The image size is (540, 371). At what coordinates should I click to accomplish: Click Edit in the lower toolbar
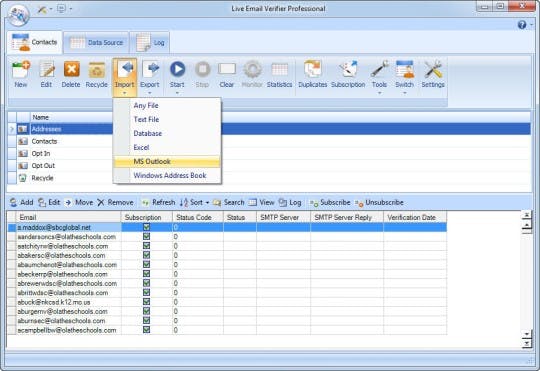(49, 203)
